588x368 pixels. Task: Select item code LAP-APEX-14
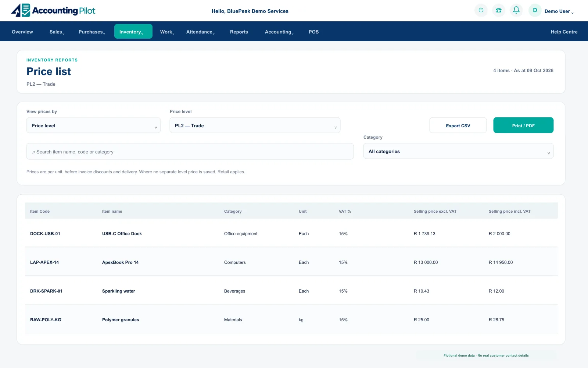point(44,262)
